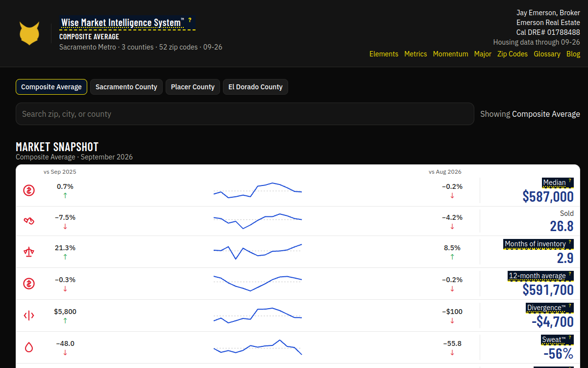Click the scales icon for Months of inventory

pyautogui.click(x=29, y=252)
